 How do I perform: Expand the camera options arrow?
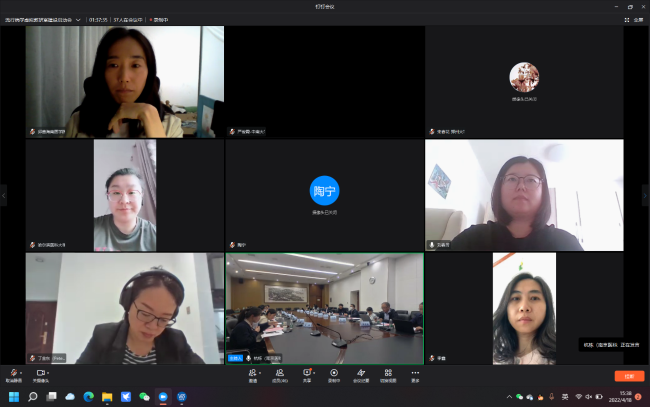pos(50,372)
